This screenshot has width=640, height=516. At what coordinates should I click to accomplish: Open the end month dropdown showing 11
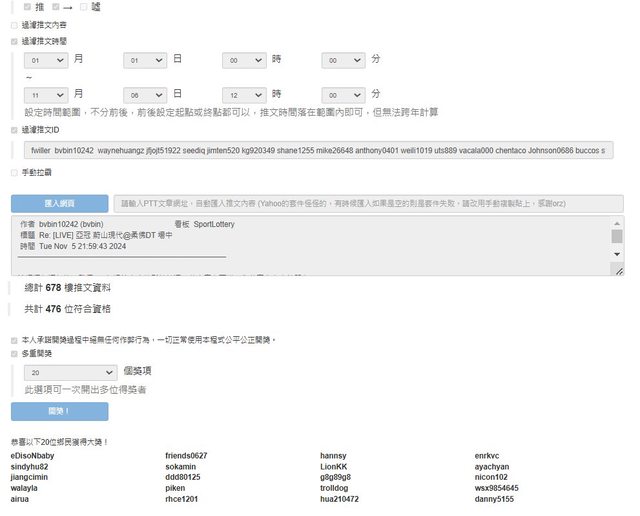pyautogui.click(x=46, y=93)
